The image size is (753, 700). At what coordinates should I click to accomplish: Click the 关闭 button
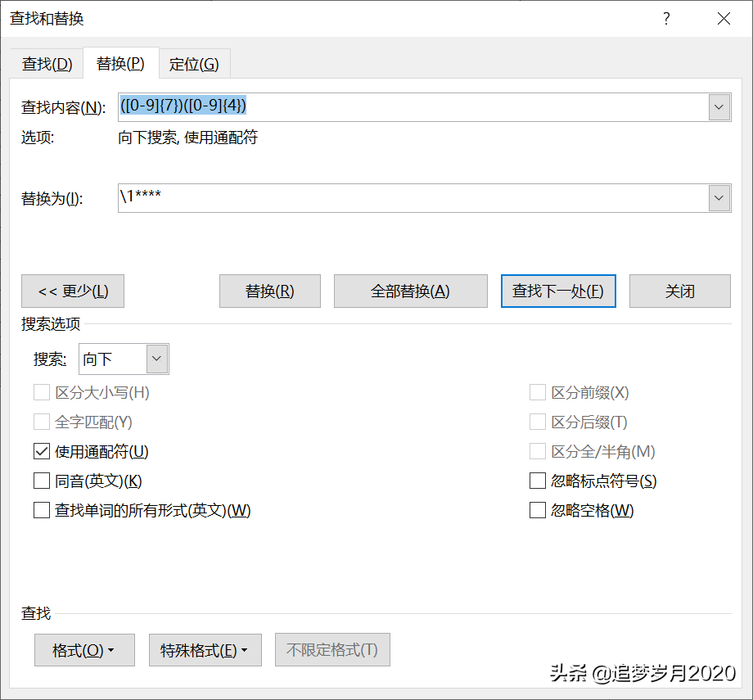680,291
